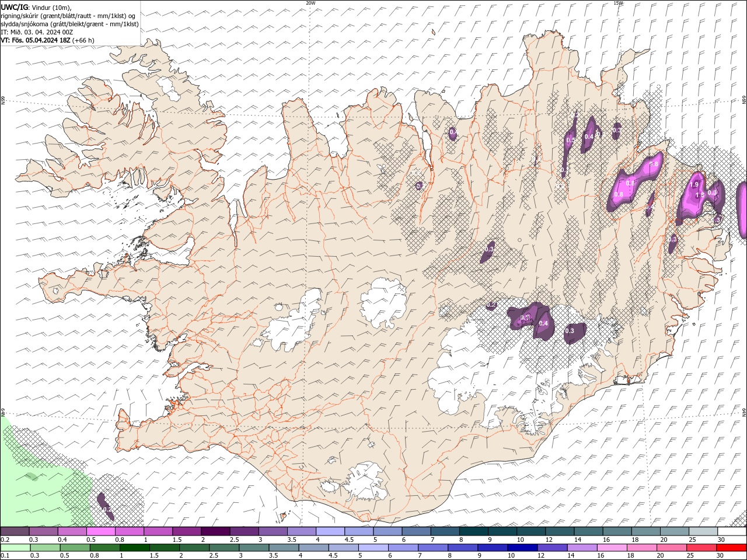Click the darkest purple swatch between 2 and 2.5
Viewport: 747px width, 560px height.
[x=215, y=531]
